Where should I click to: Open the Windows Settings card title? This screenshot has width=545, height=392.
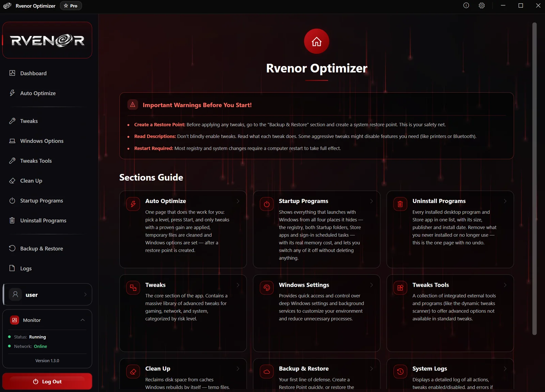(304, 285)
